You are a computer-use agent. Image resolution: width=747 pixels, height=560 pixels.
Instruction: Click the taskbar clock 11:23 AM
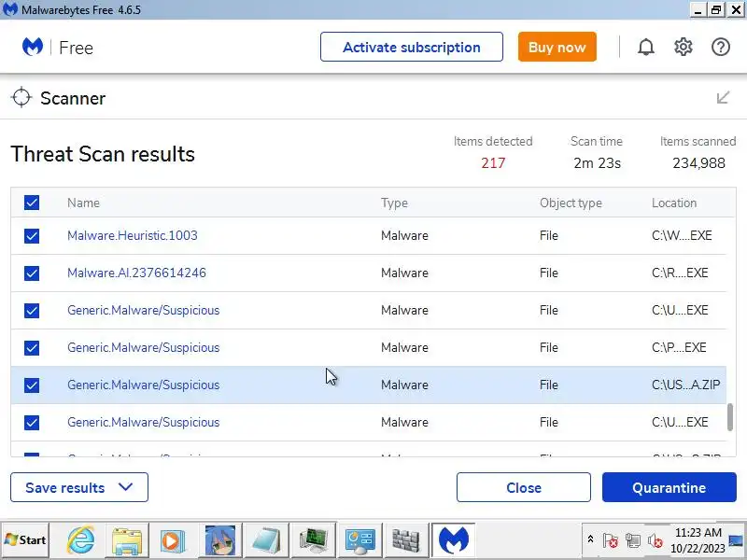698,532
